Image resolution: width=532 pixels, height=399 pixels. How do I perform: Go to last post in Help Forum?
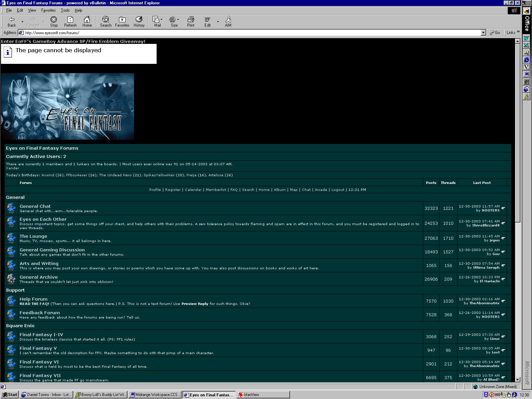[503, 301]
